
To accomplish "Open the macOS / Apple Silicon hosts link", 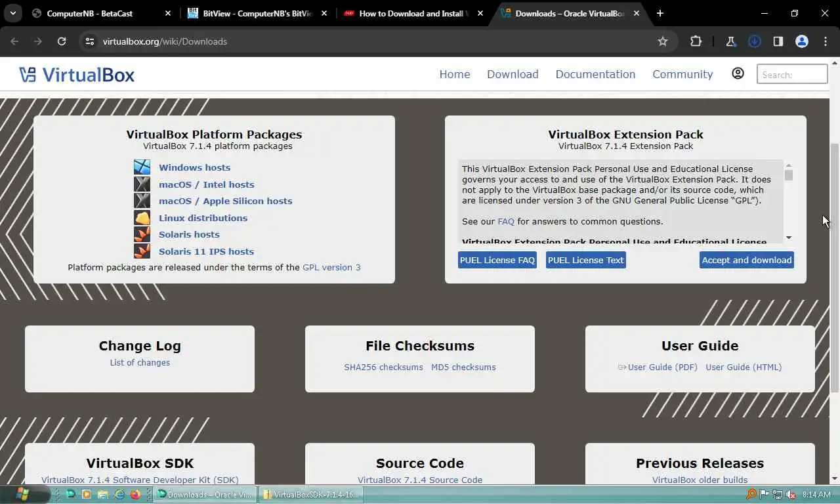I will pos(225,201).
